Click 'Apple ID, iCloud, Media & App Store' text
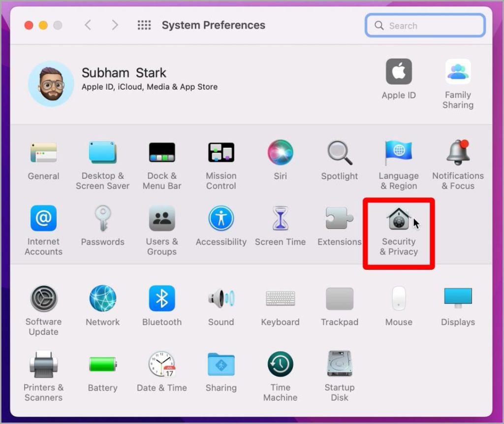504x424 pixels. click(x=150, y=87)
